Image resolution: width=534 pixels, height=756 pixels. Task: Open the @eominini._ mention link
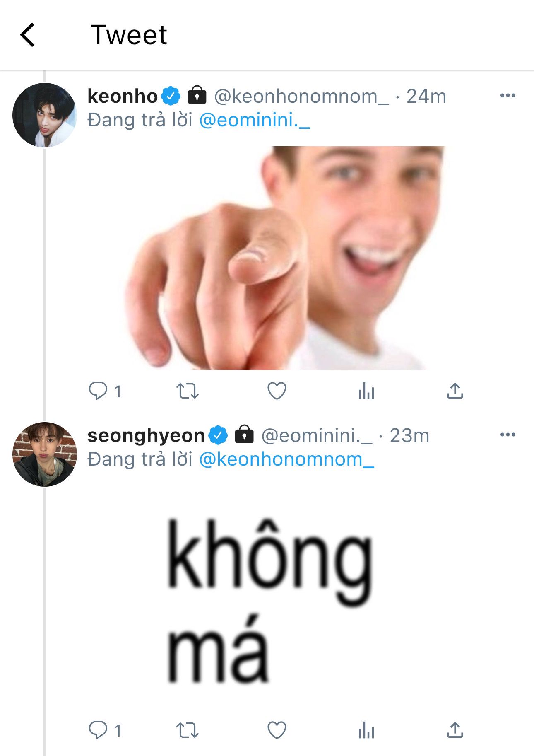pos(255,121)
